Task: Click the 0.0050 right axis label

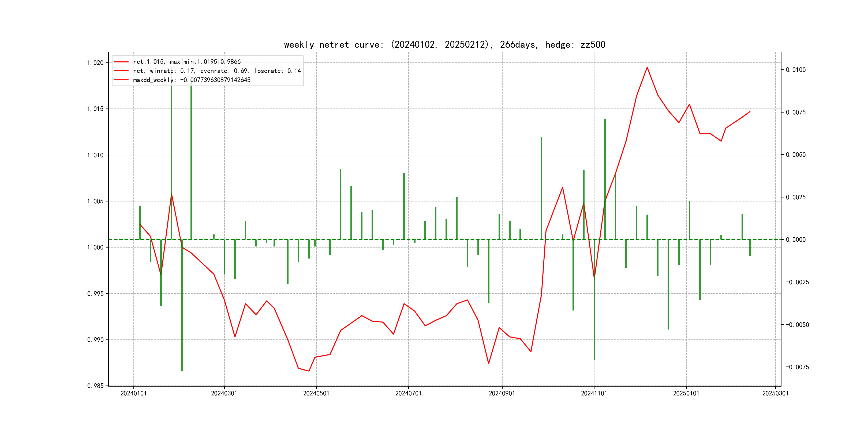Action: [x=796, y=155]
